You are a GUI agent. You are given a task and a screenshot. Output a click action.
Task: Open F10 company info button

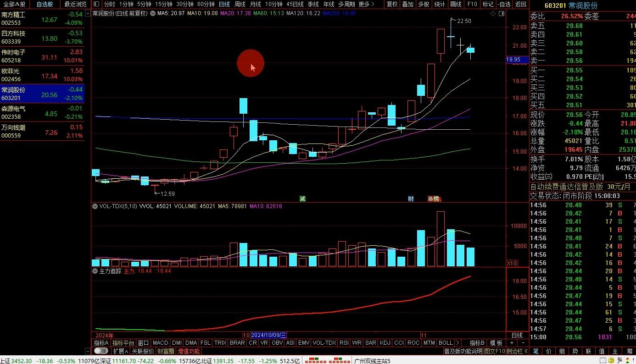[x=472, y=4]
